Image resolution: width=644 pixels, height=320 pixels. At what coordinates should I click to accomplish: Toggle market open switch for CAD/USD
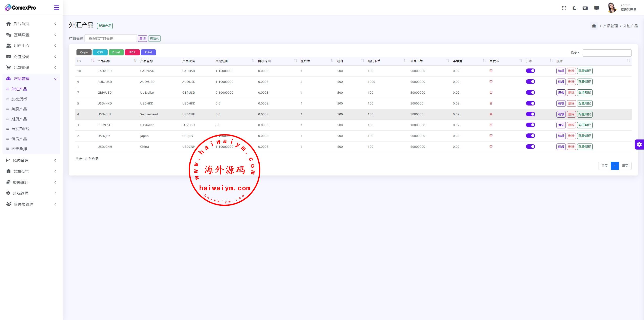[x=530, y=71]
